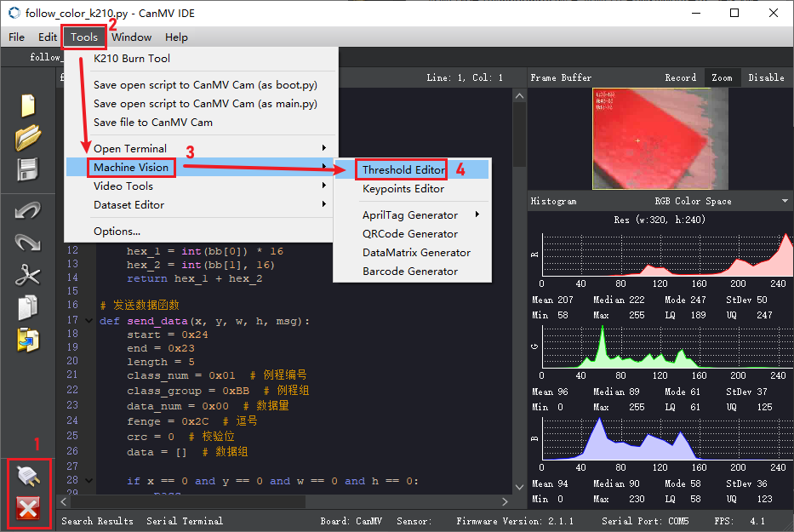Click the Cut scissors icon

click(x=28, y=276)
